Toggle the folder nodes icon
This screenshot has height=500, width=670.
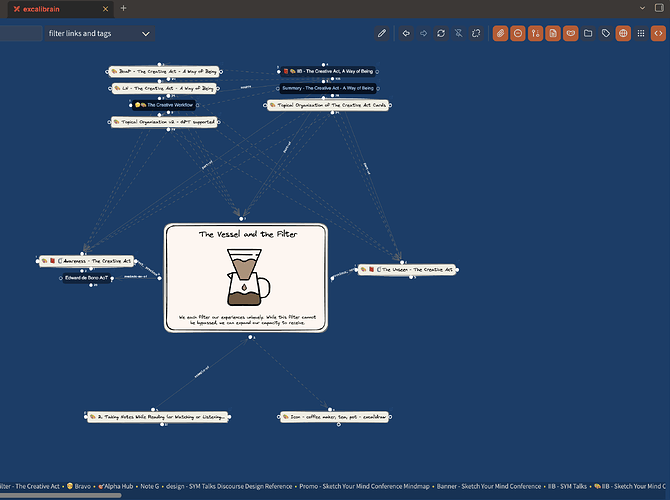pos(588,33)
